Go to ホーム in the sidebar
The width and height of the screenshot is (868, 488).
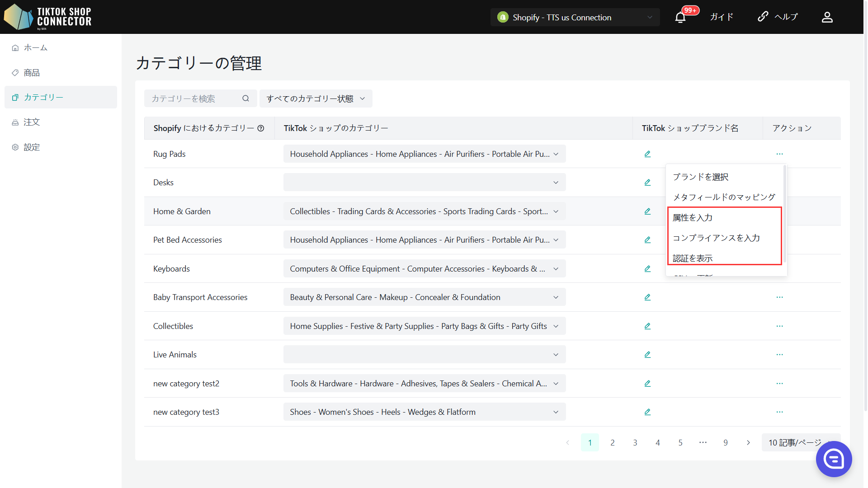coord(61,47)
